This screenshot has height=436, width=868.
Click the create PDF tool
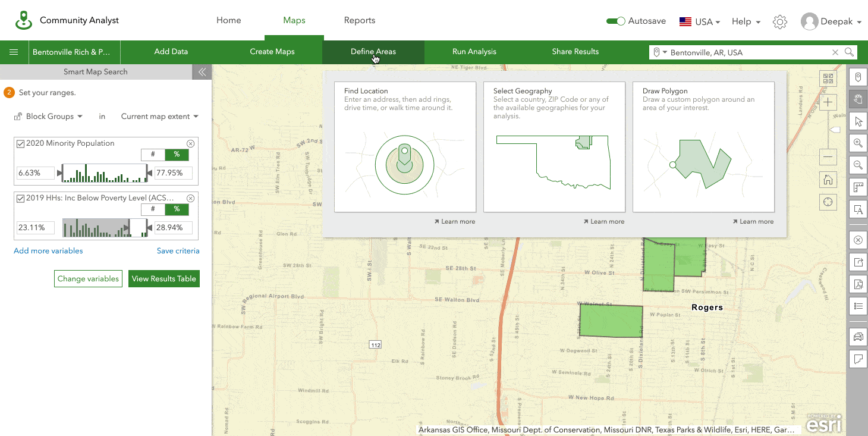pyautogui.click(x=858, y=284)
